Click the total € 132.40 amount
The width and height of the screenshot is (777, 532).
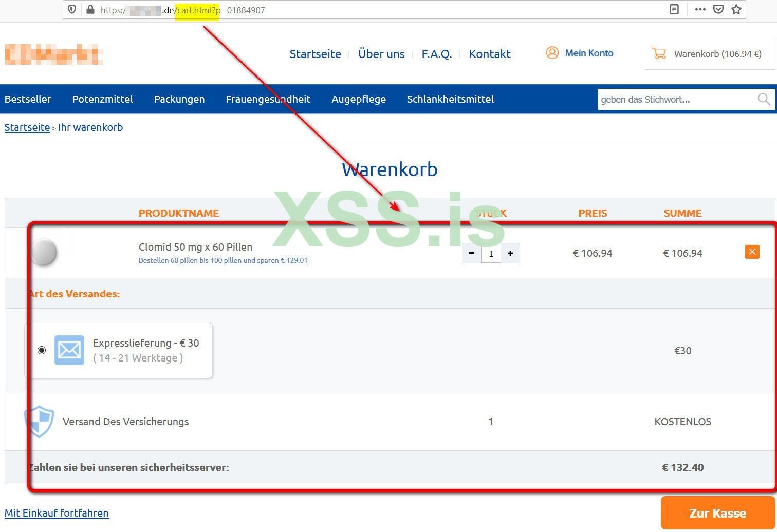click(x=683, y=467)
